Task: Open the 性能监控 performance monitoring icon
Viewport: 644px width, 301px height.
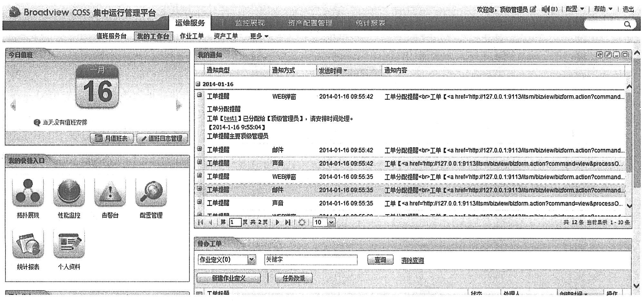Action: (69, 193)
